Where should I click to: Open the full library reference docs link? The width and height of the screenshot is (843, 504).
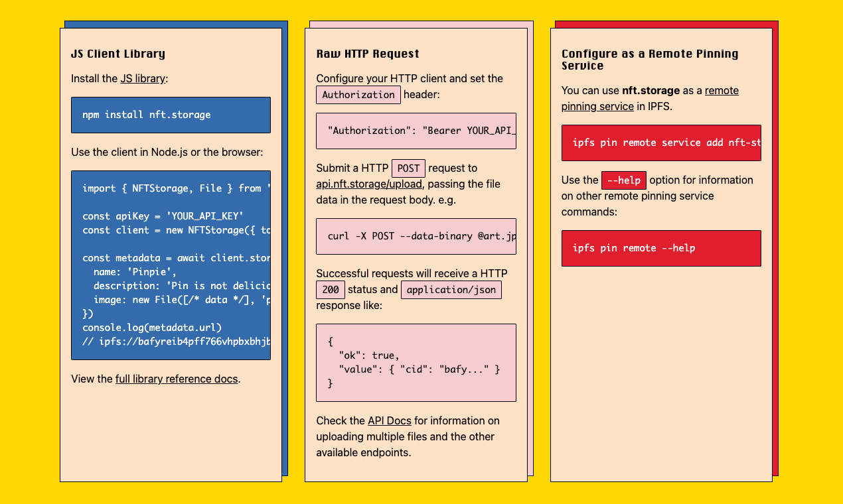point(177,379)
